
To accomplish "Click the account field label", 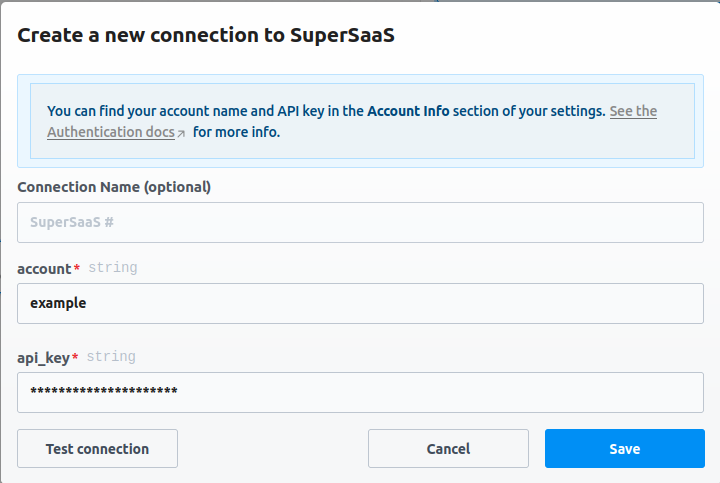I will 44,269.
